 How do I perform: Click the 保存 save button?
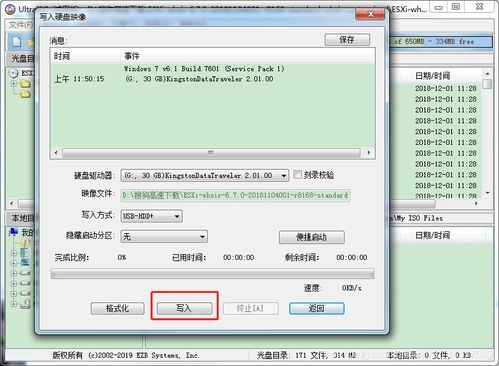[x=347, y=40]
